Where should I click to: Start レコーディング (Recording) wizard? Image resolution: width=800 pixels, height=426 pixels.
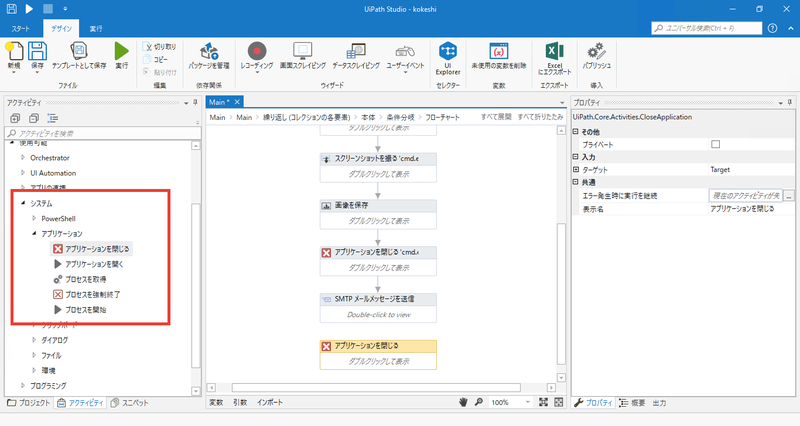click(x=257, y=52)
